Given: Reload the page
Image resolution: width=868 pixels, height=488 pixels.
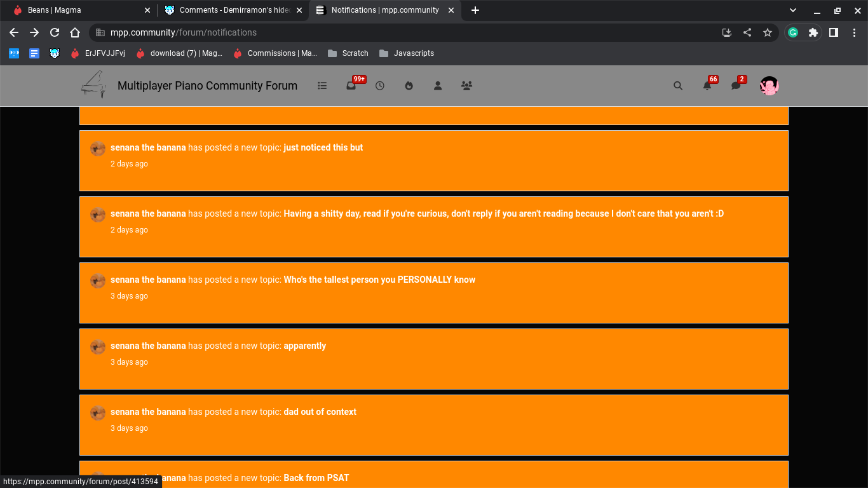Looking at the screenshot, I should [x=55, y=32].
